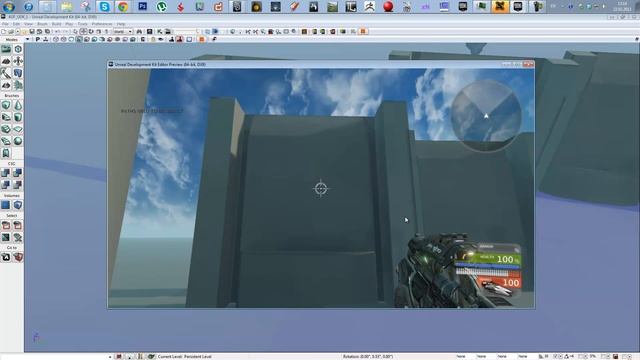
Task: Choose the Volumetric brush under Brushes
Action: click(x=6, y=153)
